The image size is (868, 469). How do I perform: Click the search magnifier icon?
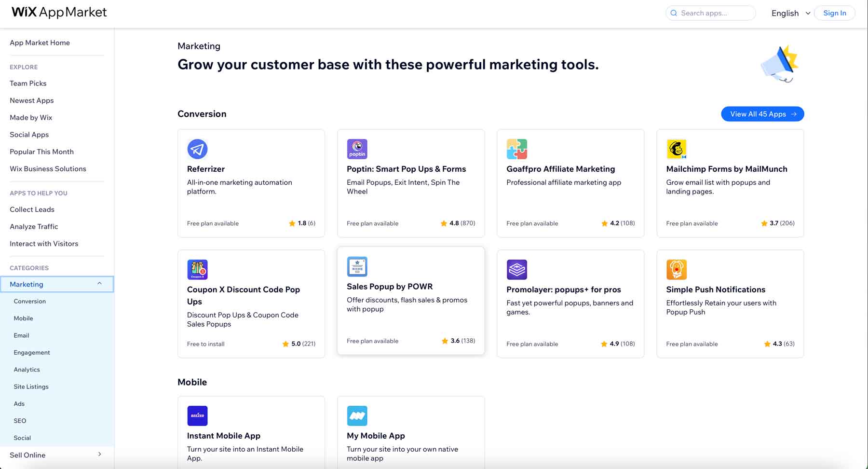tap(674, 13)
